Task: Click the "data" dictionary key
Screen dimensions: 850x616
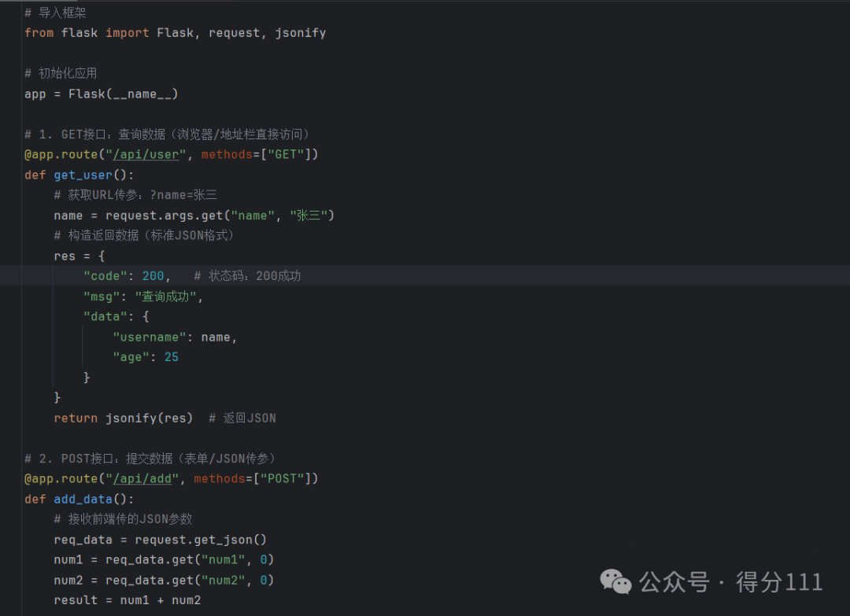Action: pos(105,317)
